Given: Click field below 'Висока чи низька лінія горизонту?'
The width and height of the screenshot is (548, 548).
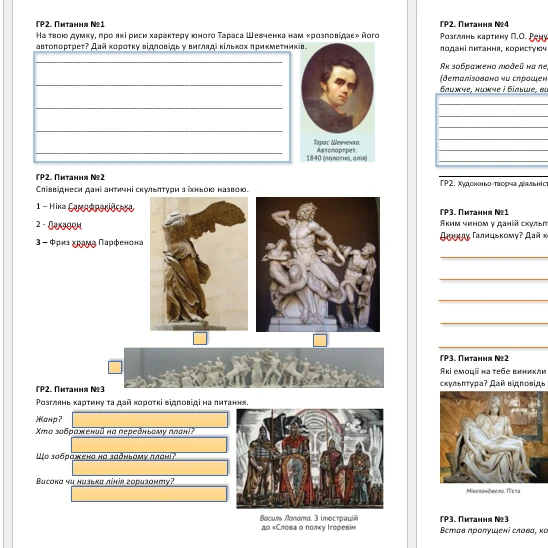Looking at the screenshot, I should (x=149, y=494).
